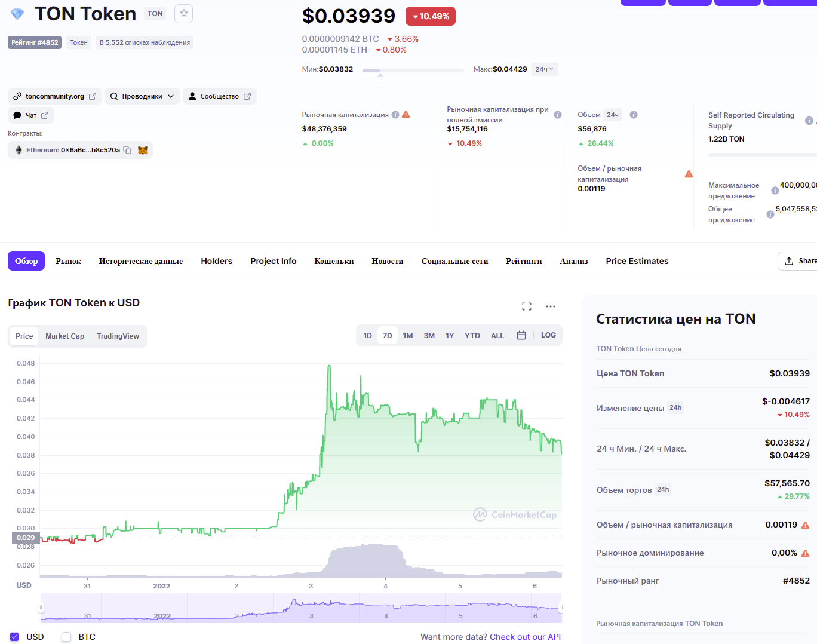Copy the Ethereum contract address
Image resolution: width=817 pixels, height=644 pixels.
tap(127, 150)
